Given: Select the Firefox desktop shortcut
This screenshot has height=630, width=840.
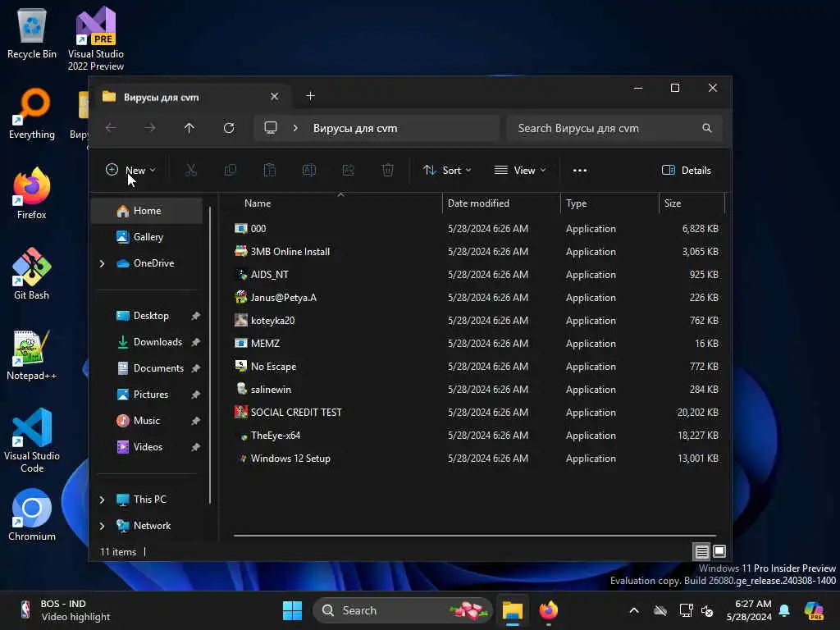Looking at the screenshot, I should 32,194.
